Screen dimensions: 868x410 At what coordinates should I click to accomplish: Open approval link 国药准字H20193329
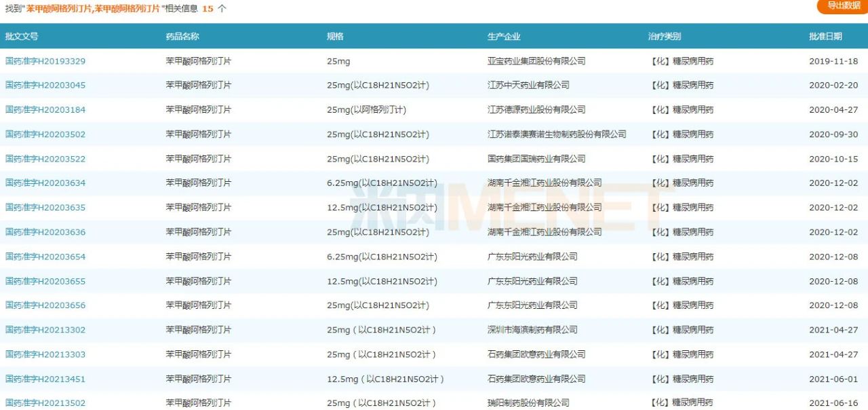tap(45, 61)
